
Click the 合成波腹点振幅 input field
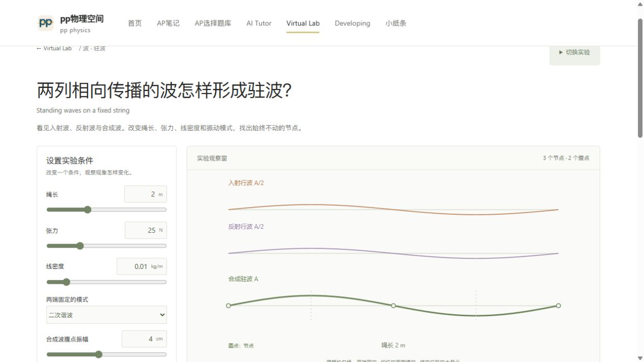tap(144, 339)
